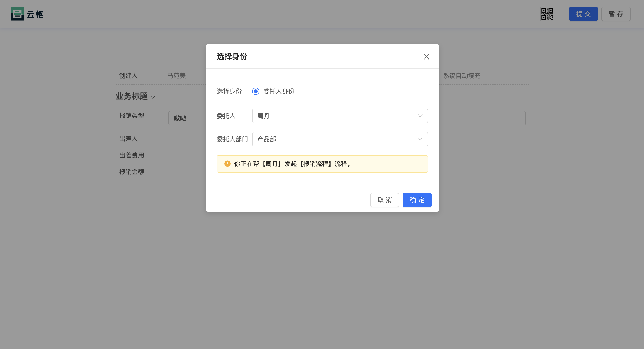Click the 创建人 label
Image resolution: width=644 pixels, height=349 pixels.
(x=129, y=76)
